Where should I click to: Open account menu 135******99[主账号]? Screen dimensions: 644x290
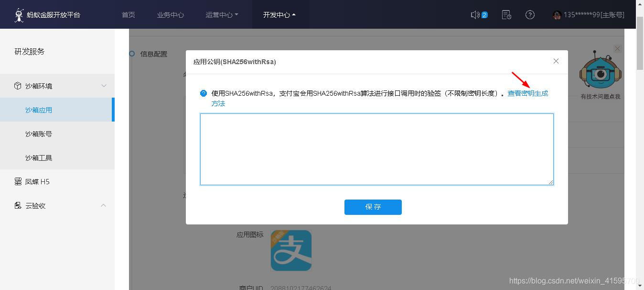(x=588, y=15)
